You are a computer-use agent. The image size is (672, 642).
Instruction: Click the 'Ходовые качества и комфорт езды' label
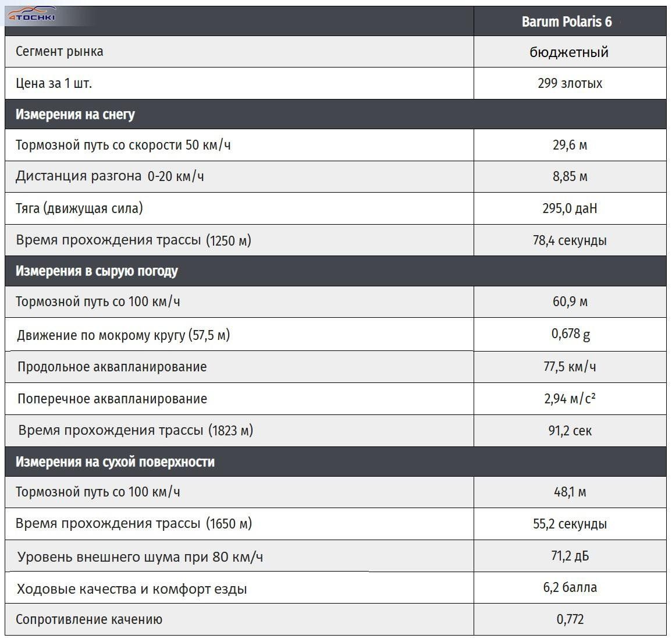point(132,589)
